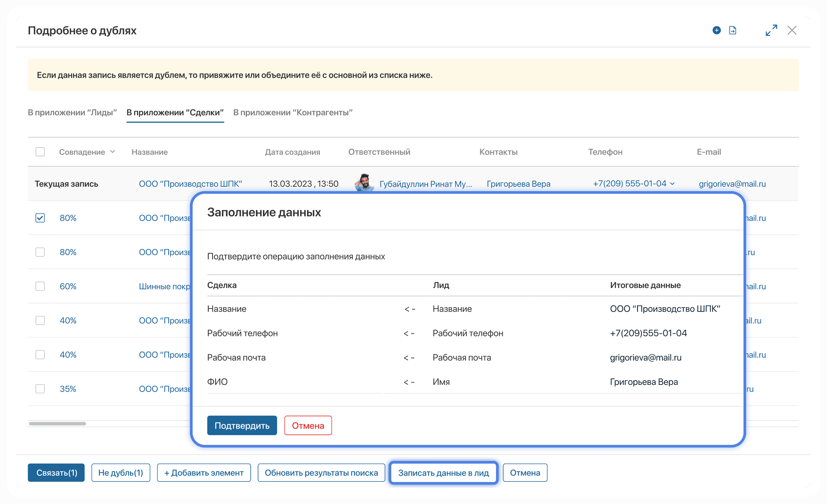The height and width of the screenshot is (504, 827).
Task: Expand the phone number +7(209) 555-01-04 dropdown
Action: pyautogui.click(x=672, y=184)
